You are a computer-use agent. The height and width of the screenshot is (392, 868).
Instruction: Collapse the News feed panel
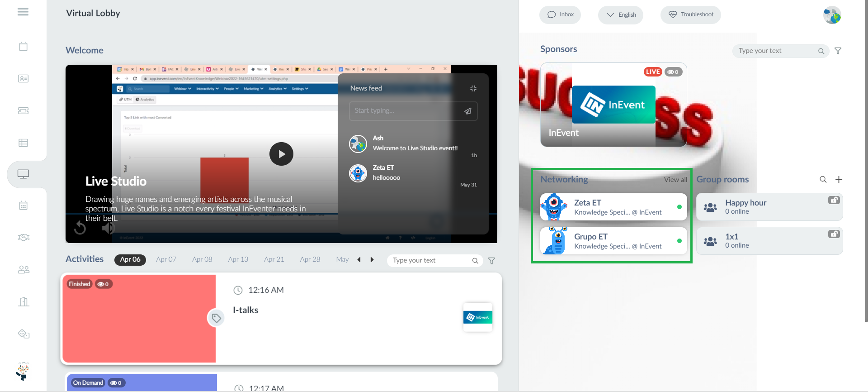pyautogui.click(x=473, y=88)
